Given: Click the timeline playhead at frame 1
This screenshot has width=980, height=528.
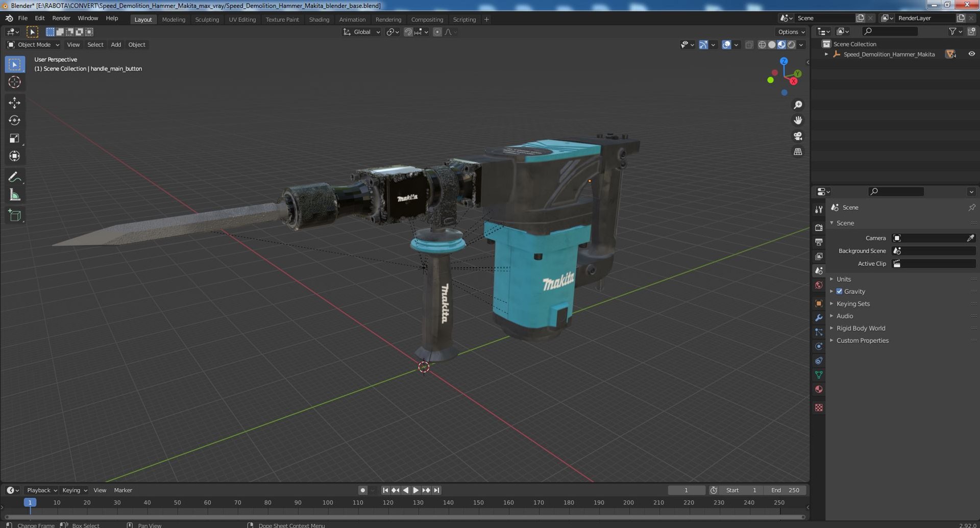Looking at the screenshot, I should coord(30,502).
